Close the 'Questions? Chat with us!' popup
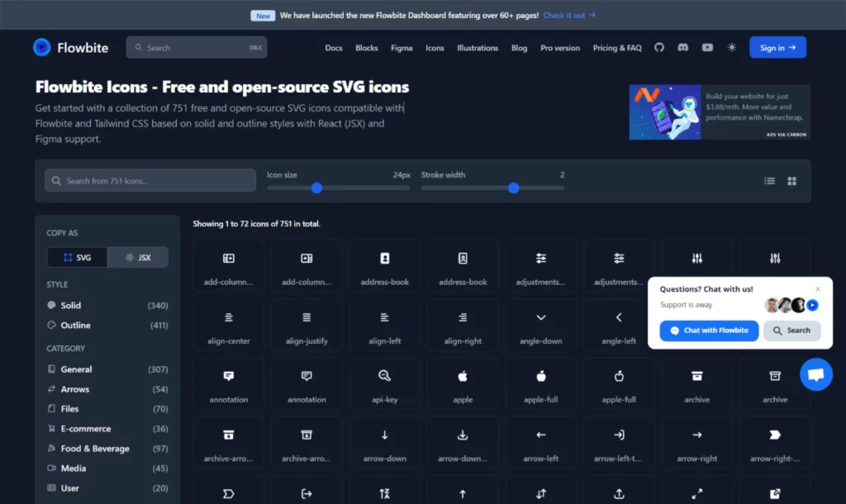Screen dimensions: 846x504 point(817,289)
